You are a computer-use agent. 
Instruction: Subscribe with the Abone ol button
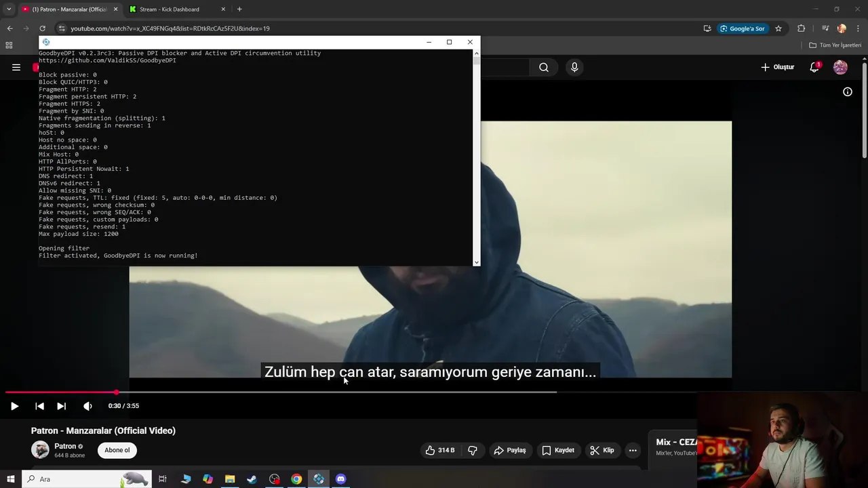[117, 450]
